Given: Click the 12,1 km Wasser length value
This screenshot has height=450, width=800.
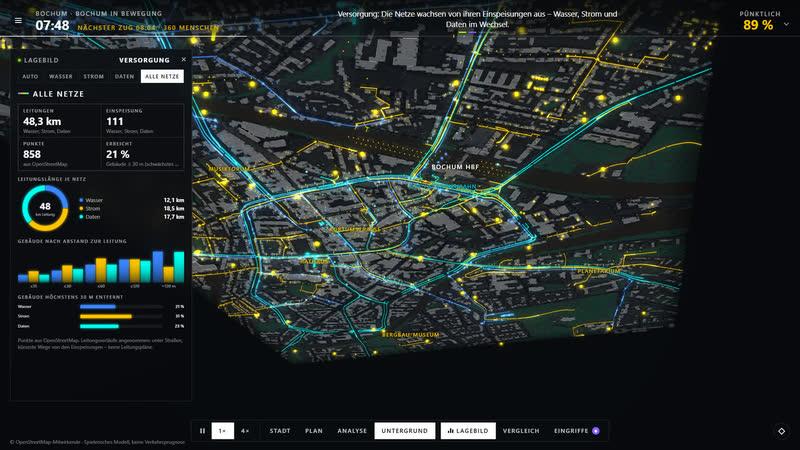Looking at the screenshot, I should tap(174, 200).
